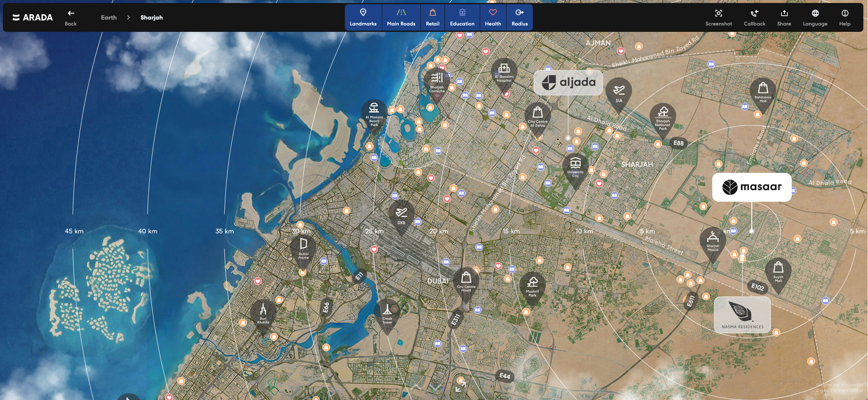
Task: Click the expand arrows icon near E44
Action: pos(460,386)
